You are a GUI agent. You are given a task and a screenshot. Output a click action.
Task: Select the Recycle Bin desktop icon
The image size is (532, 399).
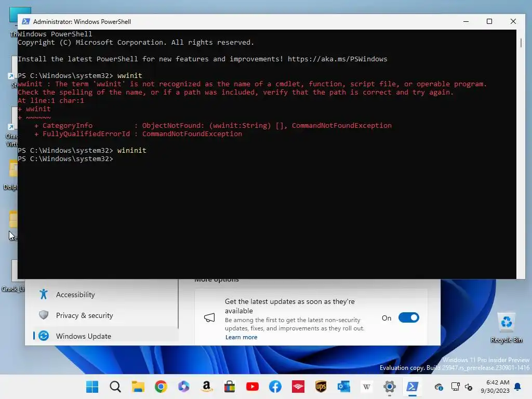pos(506,328)
